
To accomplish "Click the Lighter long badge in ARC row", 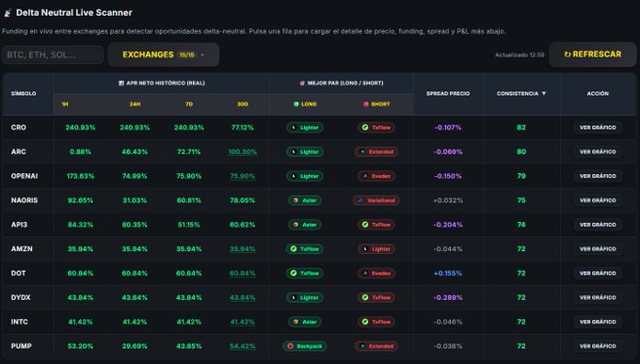I will click(305, 151).
